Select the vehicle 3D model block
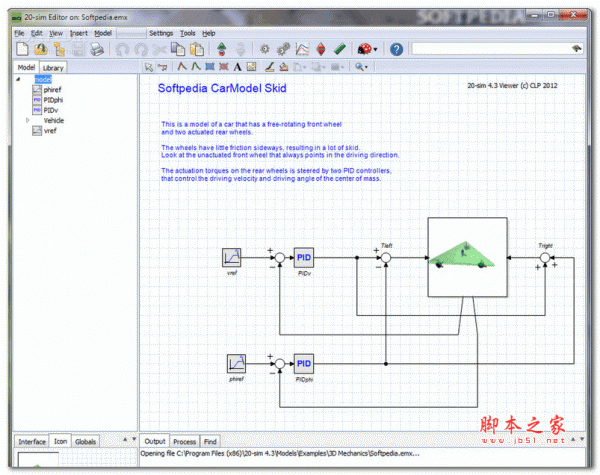The image size is (600, 475). (468, 257)
